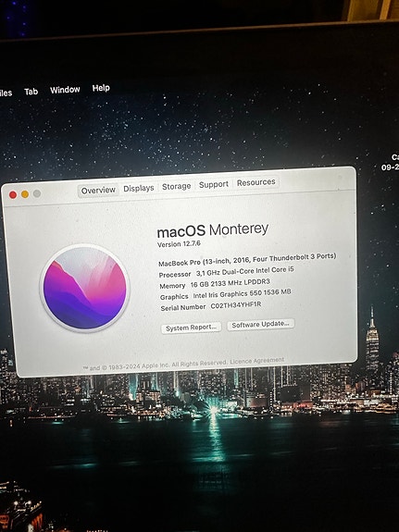Click the 'Memory' label
The width and height of the screenshot is (399, 532).
tap(172, 286)
